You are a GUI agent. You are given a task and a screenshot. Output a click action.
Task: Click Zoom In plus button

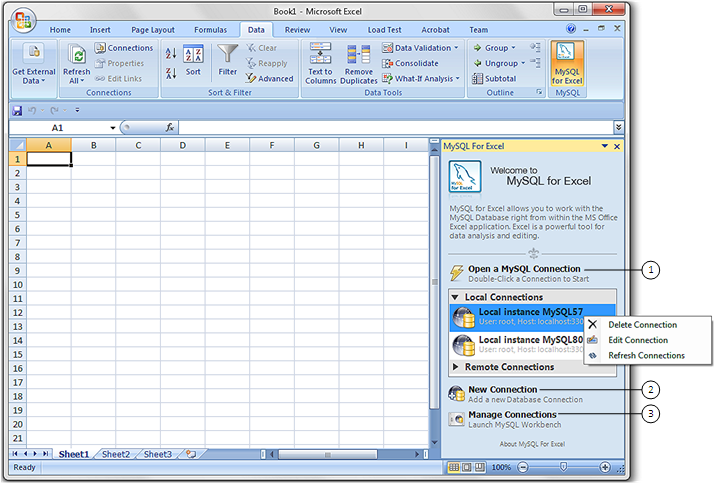click(x=605, y=467)
